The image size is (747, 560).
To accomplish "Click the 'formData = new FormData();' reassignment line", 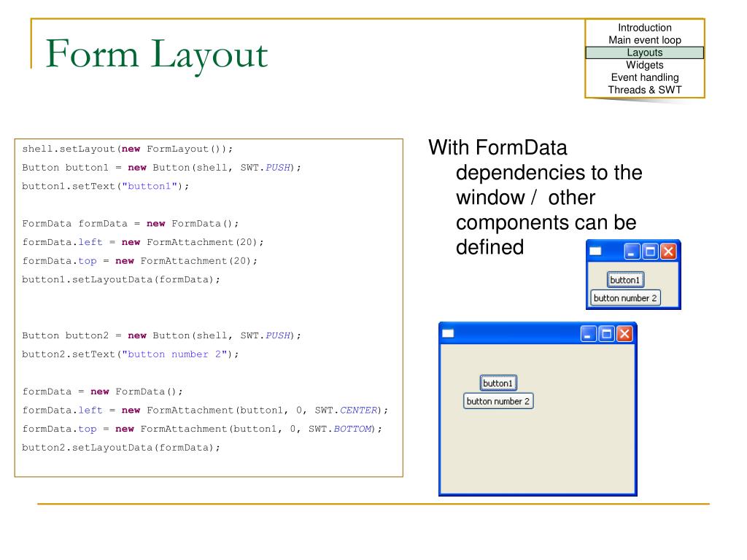I will click(x=102, y=392).
